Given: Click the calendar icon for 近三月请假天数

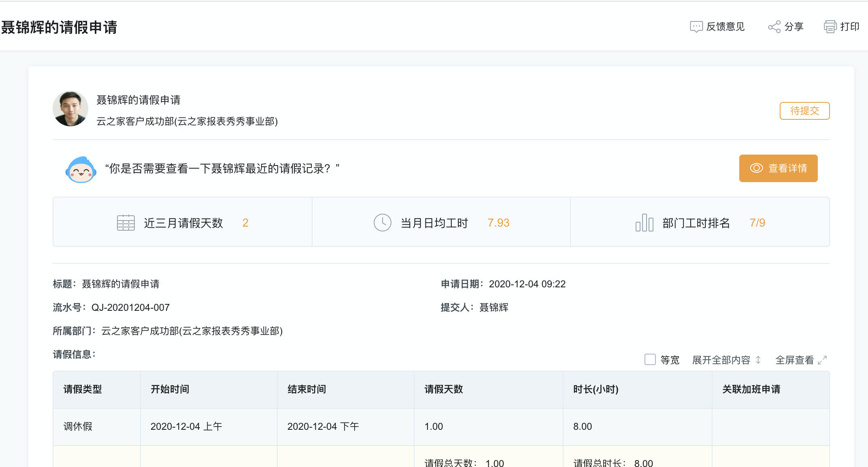Looking at the screenshot, I should click(x=126, y=223).
